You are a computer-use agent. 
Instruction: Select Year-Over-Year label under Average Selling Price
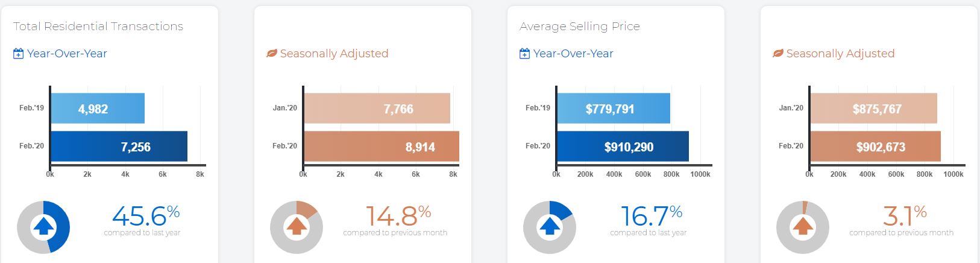573,54
